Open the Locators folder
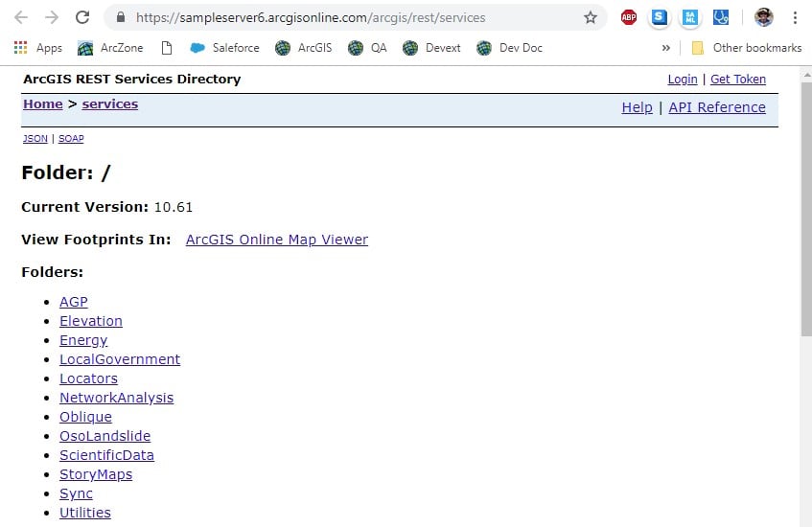 coord(88,378)
